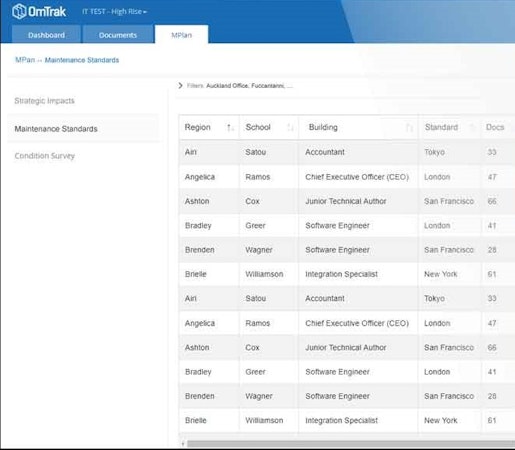This screenshot has width=515, height=450.
Task: Select the MPlan tab
Action: [x=182, y=34]
